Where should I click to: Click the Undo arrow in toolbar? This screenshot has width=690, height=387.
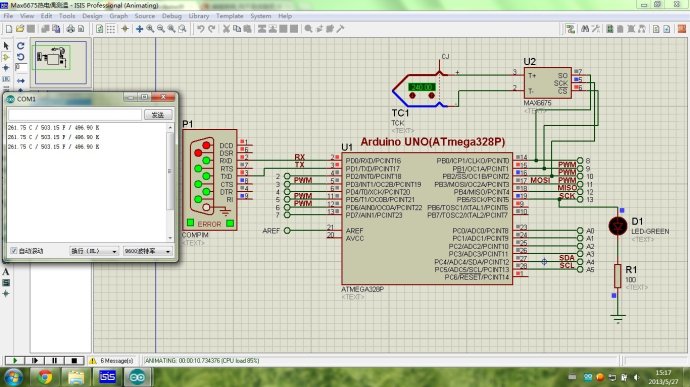(x=201, y=29)
